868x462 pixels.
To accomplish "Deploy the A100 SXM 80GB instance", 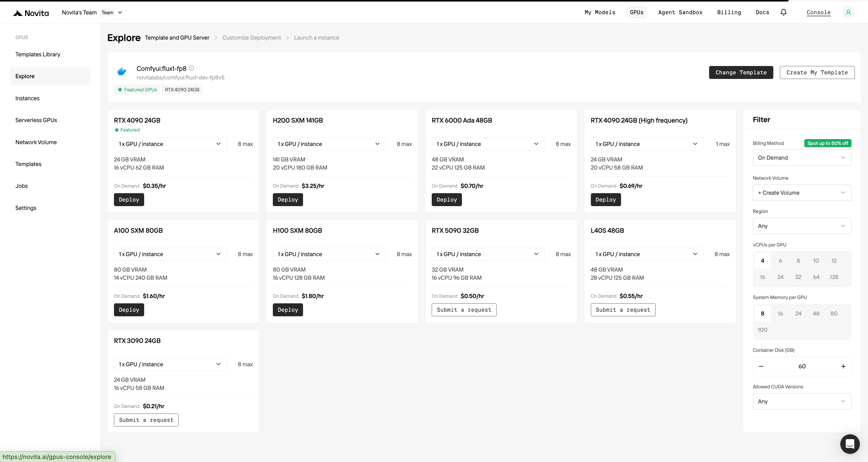I will tap(129, 310).
